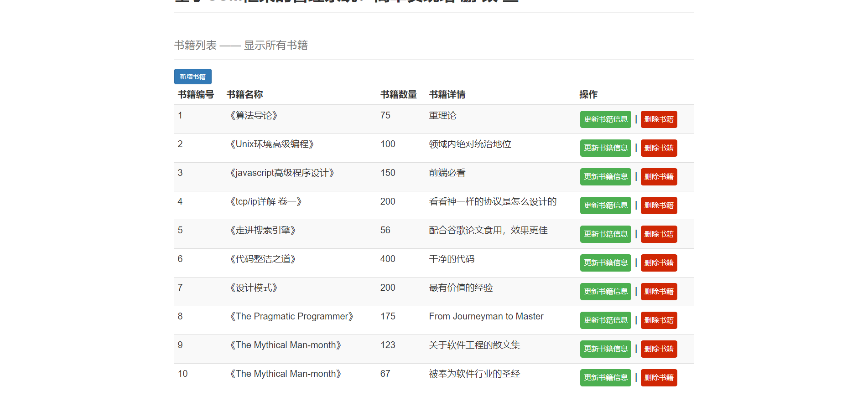Viewport: 868px width, 401px height.
Task: Edit book info for 《走进搜索引擎》
Action: point(605,234)
